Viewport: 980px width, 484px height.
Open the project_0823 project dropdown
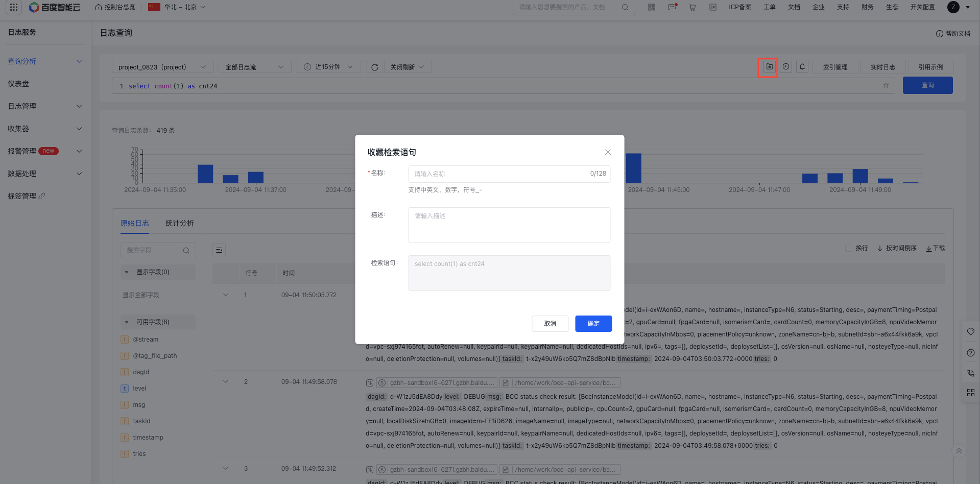[162, 67]
